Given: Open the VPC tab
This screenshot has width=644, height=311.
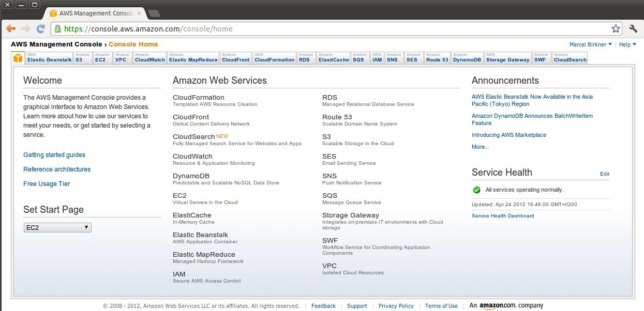Looking at the screenshot, I should (x=123, y=58).
